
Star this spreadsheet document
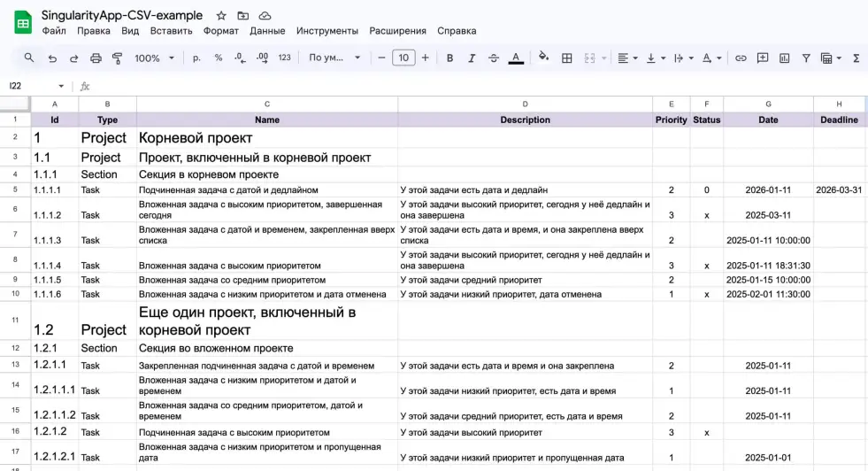[x=221, y=16]
